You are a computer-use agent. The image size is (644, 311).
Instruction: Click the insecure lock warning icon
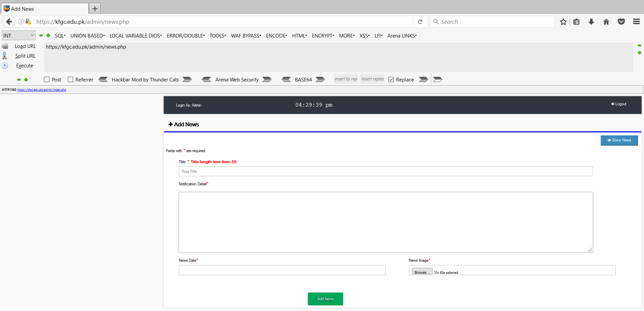click(x=29, y=22)
